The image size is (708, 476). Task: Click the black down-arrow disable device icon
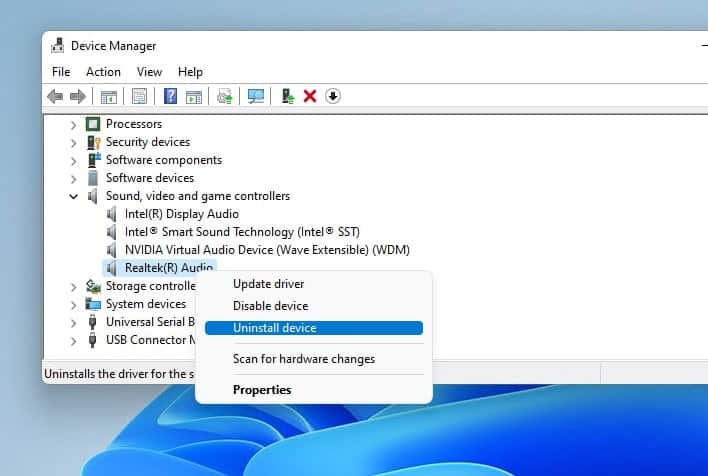[x=333, y=96]
